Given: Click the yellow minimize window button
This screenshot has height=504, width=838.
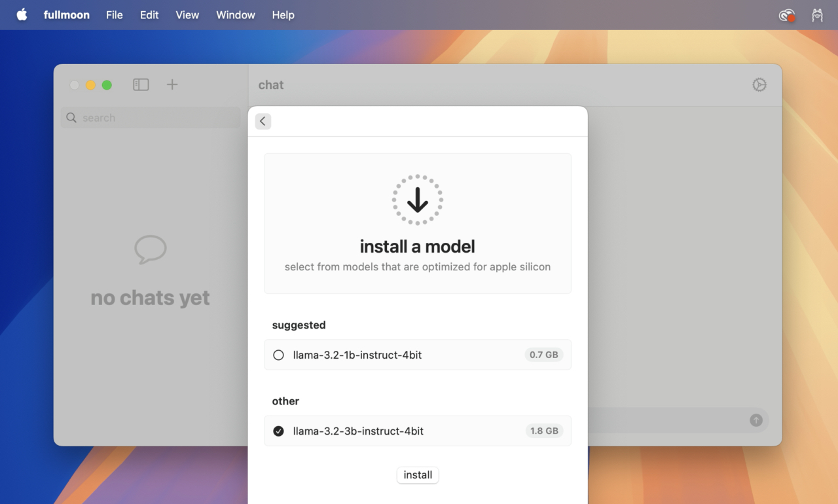Looking at the screenshot, I should 90,85.
